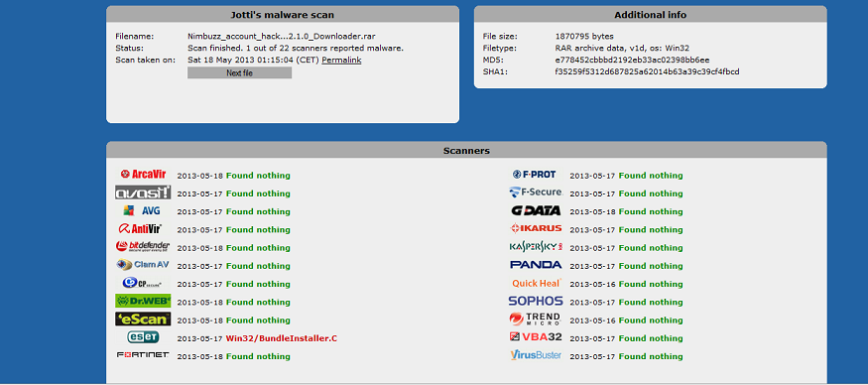This screenshot has height=385, width=868.
Task: Click the VirusBuster scanner logo
Action: pyautogui.click(x=536, y=355)
